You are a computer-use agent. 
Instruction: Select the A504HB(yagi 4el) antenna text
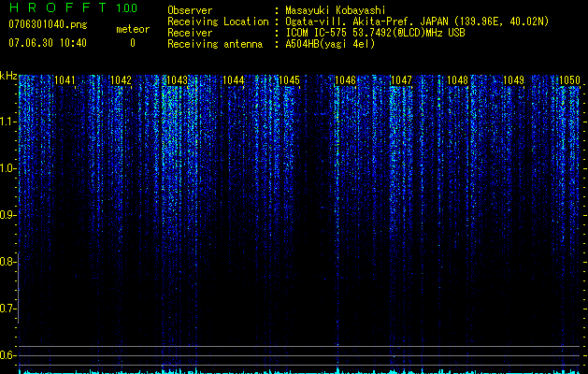pyautogui.click(x=330, y=44)
